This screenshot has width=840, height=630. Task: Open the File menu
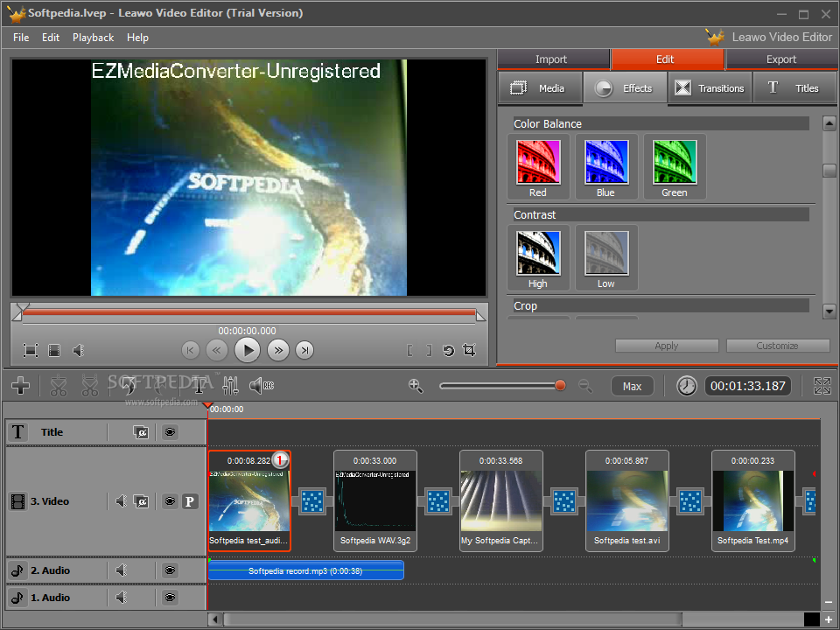click(21, 38)
